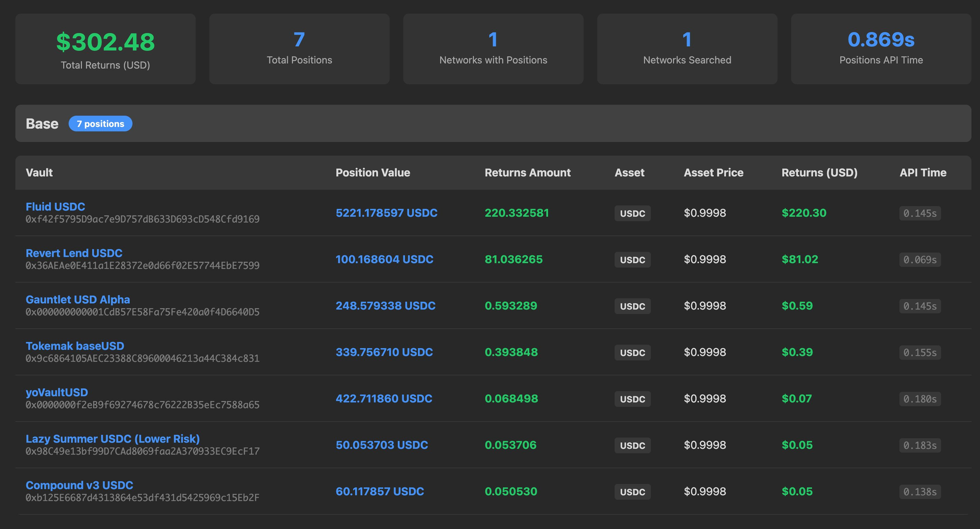The height and width of the screenshot is (529, 980).
Task: Click the Position Value column header
Action: 373,173
